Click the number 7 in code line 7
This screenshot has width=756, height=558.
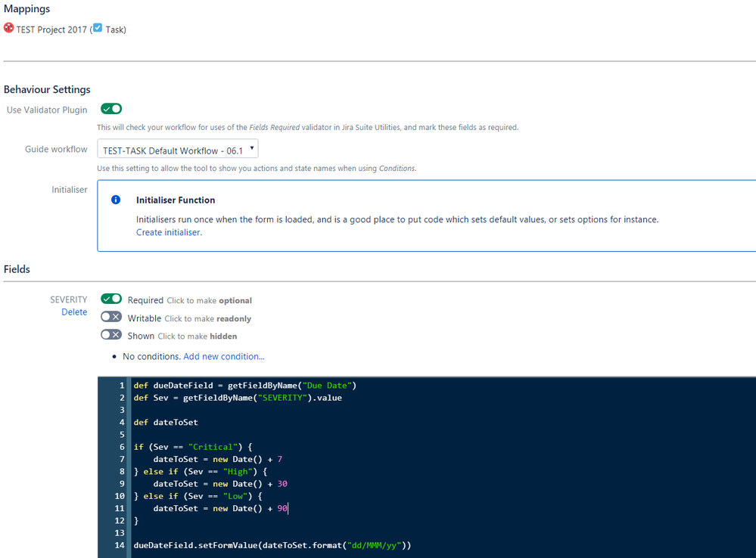pos(280,459)
